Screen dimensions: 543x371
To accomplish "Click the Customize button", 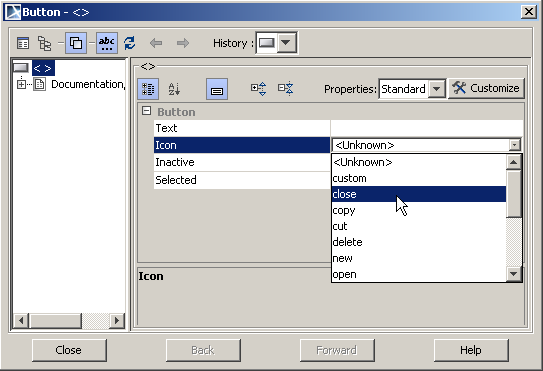I will pos(486,88).
